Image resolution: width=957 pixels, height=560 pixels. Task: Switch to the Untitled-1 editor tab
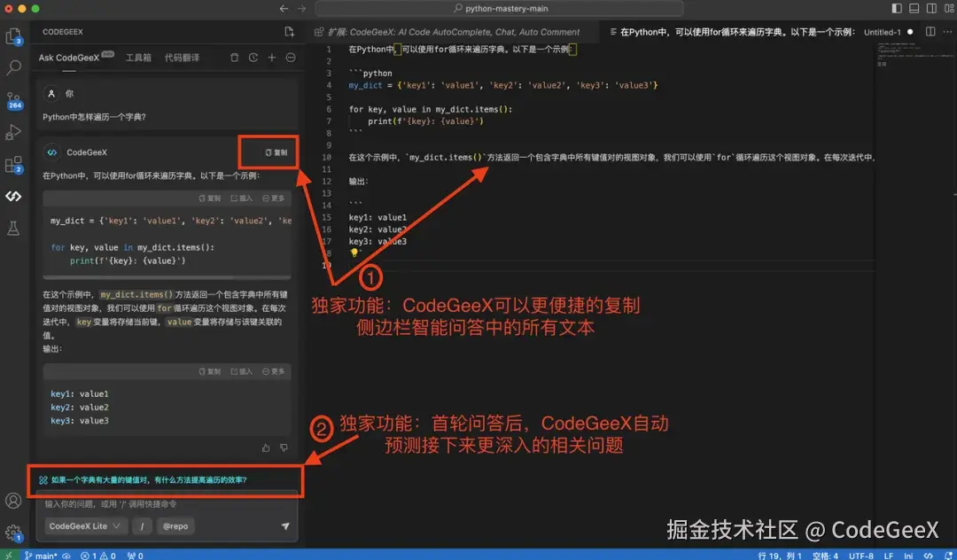coord(884,31)
